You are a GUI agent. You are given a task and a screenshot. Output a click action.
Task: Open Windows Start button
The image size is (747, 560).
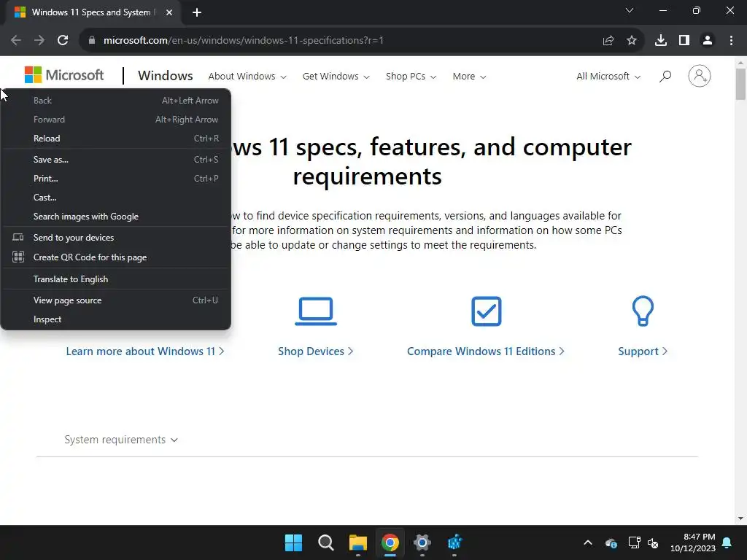[x=293, y=542]
